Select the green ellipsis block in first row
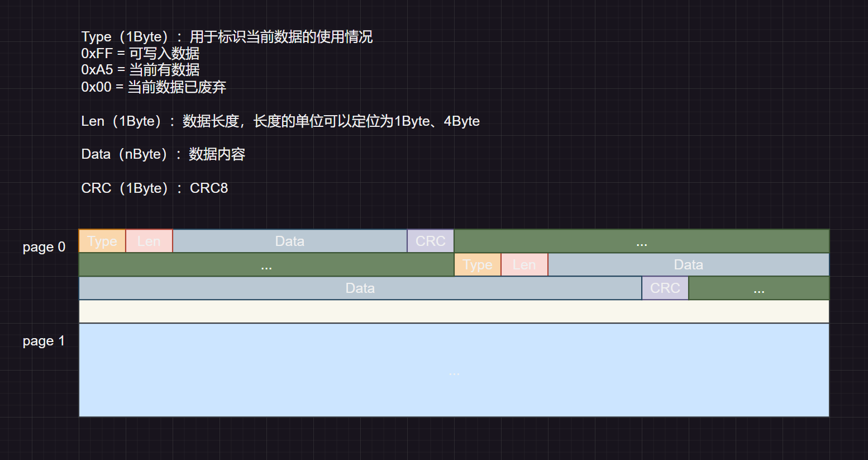 click(641, 241)
